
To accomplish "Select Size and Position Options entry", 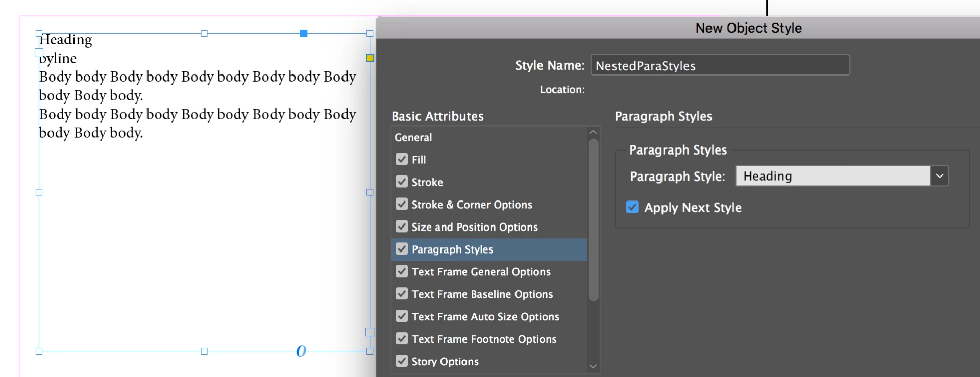I will (x=475, y=227).
